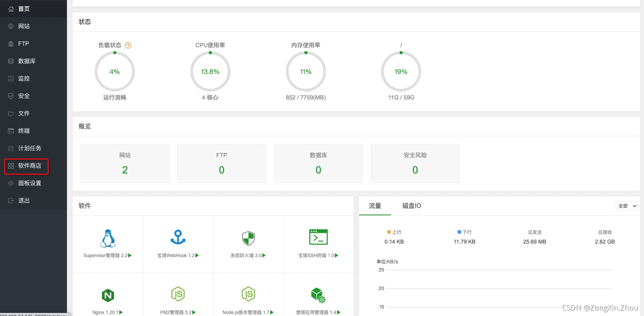Click the 单位:KB/s chart label

pos(387,262)
